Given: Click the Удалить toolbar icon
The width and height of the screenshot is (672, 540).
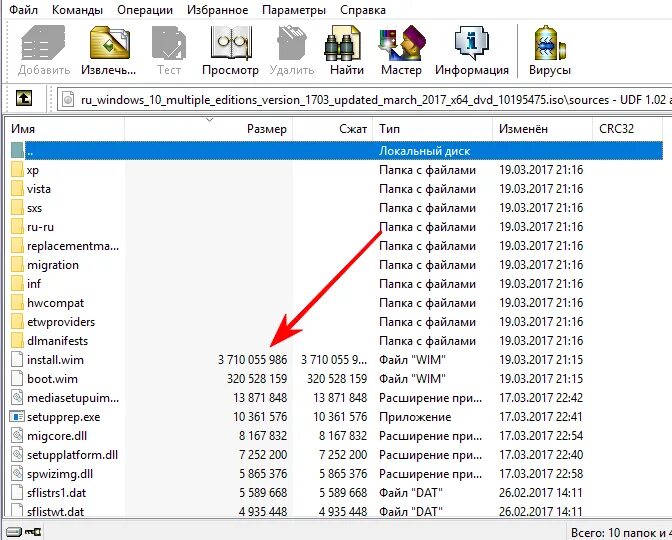Looking at the screenshot, I should pos(291,43).
